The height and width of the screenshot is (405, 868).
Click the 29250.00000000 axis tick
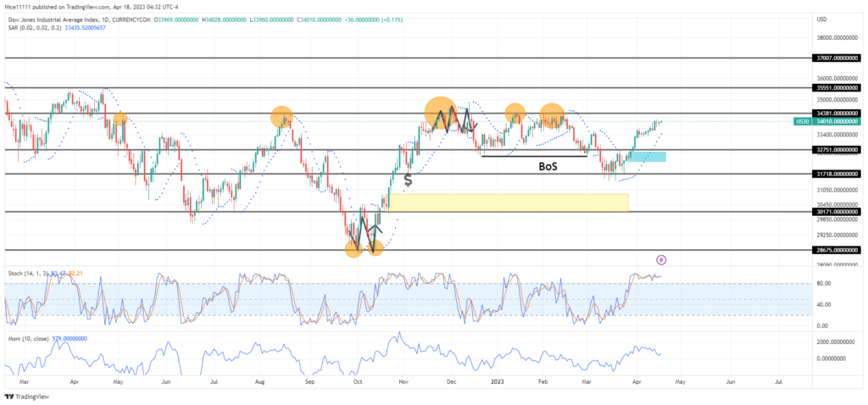point(838,234)
